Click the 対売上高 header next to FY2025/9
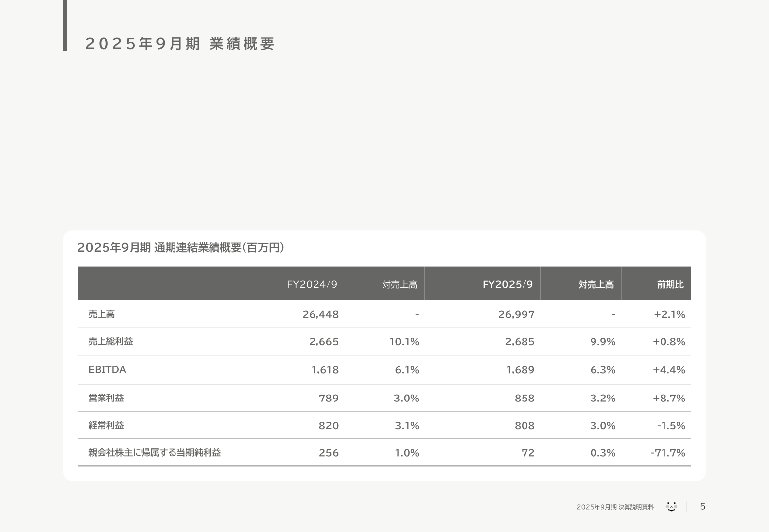 (x=596, y=284)
